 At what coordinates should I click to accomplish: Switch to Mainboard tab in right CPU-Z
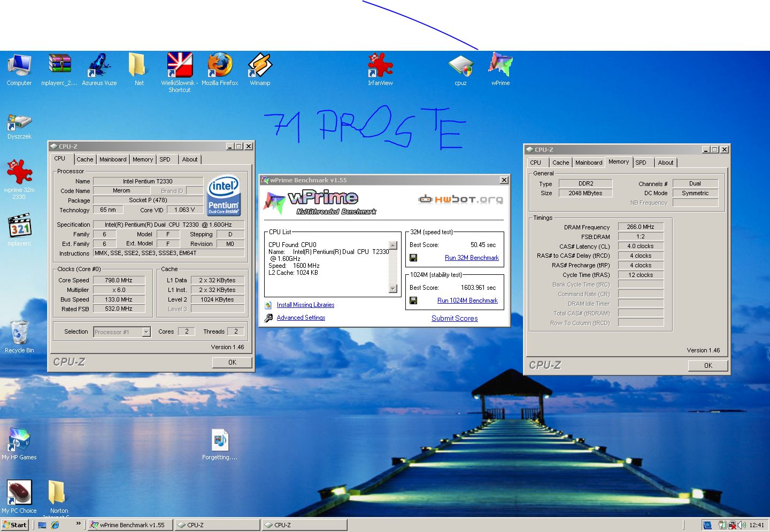coord(589,163)
